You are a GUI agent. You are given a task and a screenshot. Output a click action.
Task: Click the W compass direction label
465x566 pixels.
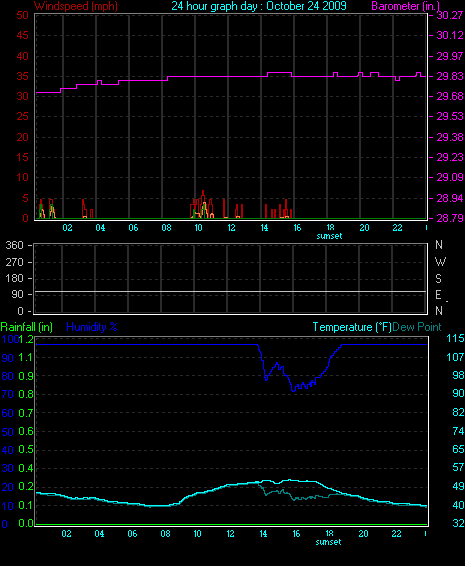point(440,262)
